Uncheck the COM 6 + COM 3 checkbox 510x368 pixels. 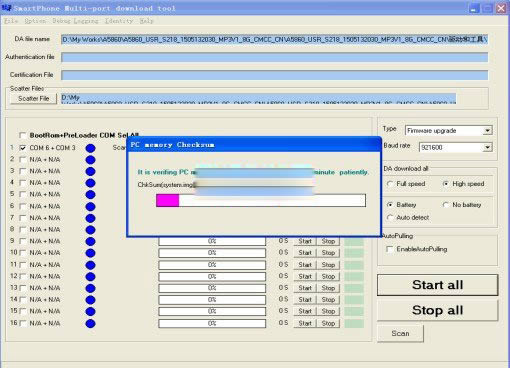(x=23, y=148)
